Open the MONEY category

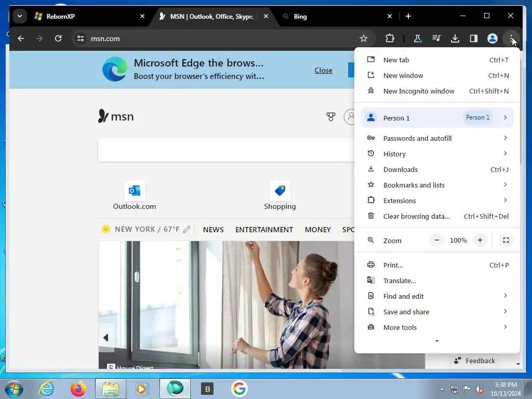(318, 230)
